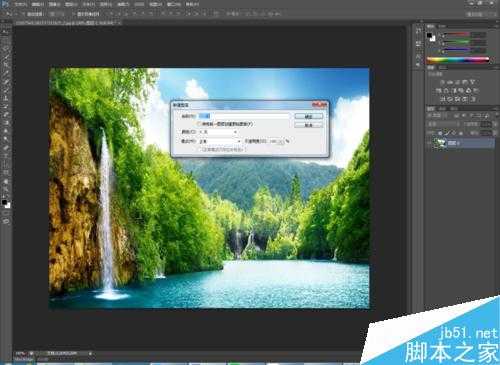Viewport: 500px width, 365px height.
Task: Click the Photoshop logo icon in the top-left
Action: click(5, 4)
